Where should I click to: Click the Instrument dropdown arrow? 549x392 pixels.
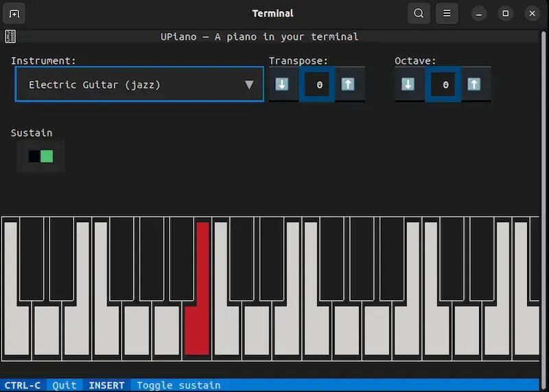249,84
